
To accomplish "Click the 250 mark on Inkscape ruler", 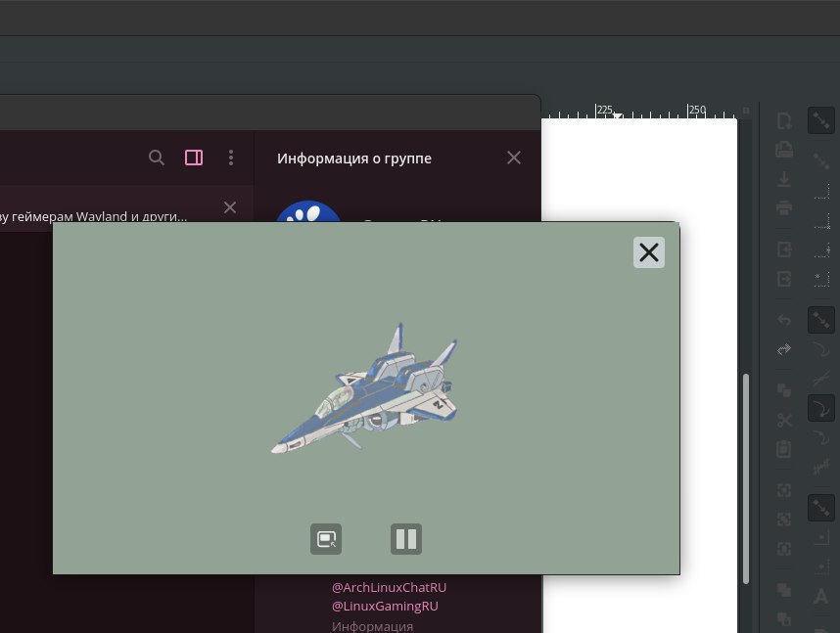I will pos(697,110).
